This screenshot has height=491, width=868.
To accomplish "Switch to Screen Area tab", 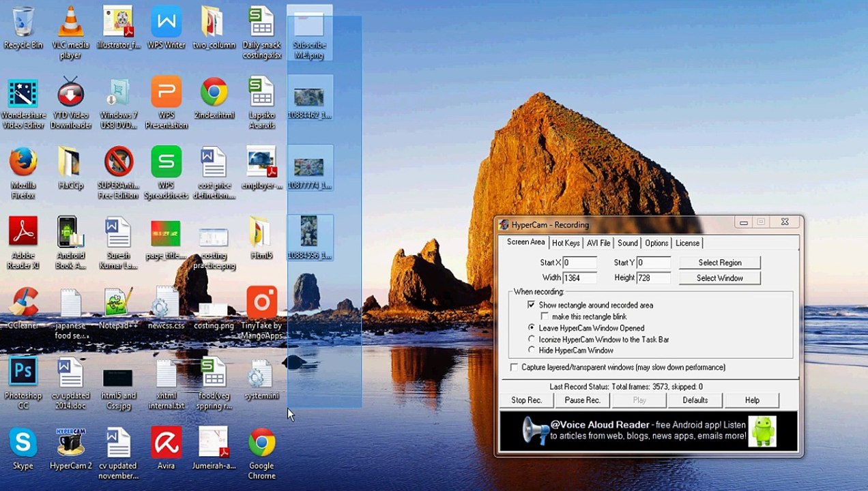I will 525,242.
